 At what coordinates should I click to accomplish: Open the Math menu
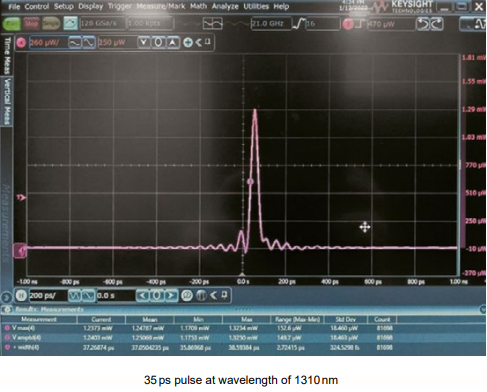[198, 6]
